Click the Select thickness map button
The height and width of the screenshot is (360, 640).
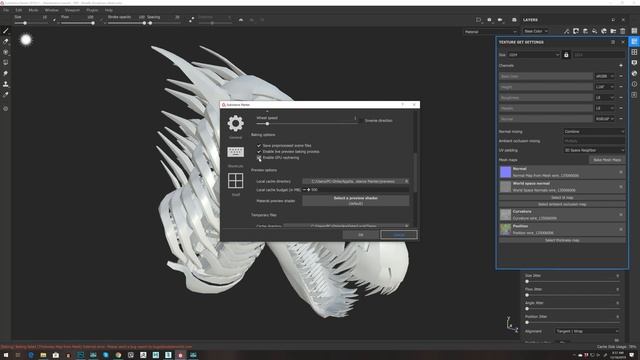point(562,240)
